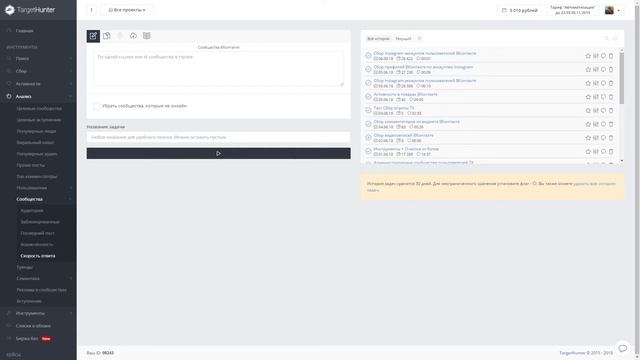Delete the 'Сбор видеозаписей ВКонтакте' task
Screen dimensions: 640x360
[611, 138]
